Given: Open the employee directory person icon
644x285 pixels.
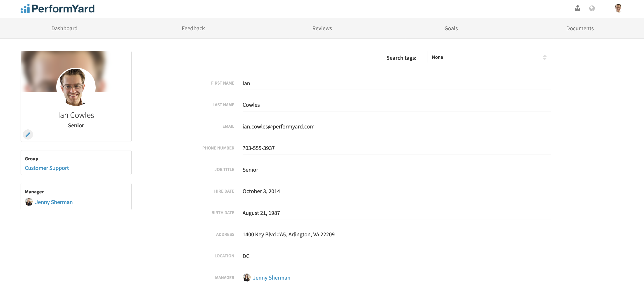Looking at the screenshot, I should pos(577,9).
